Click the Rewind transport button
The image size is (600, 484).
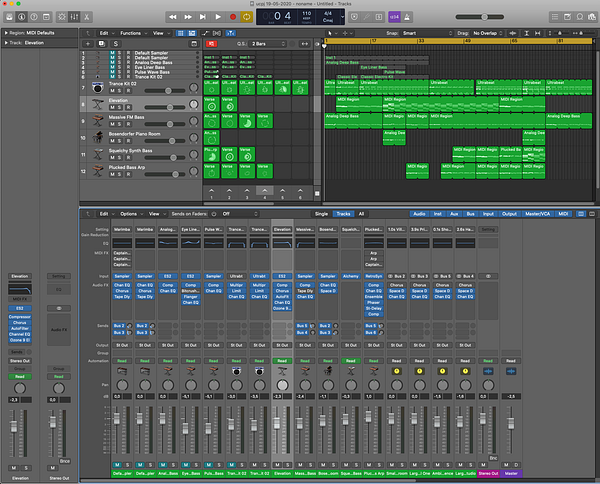(174, 17)
